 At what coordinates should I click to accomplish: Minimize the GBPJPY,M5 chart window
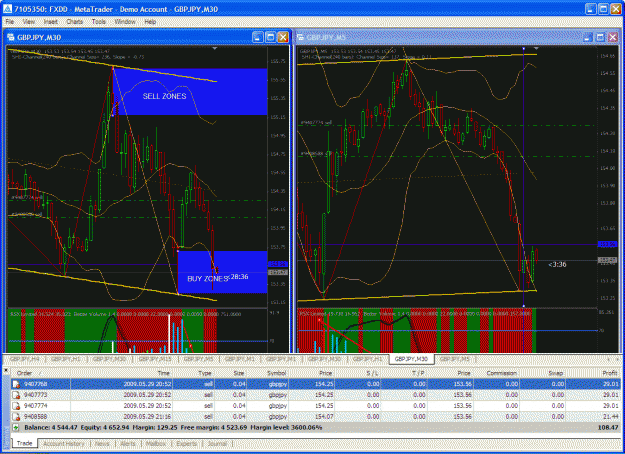[588, 37]
